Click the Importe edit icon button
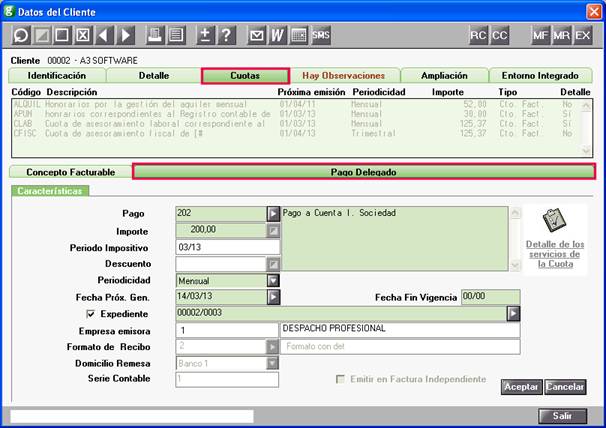Screen dimensions: 606x428 point(273,231)
